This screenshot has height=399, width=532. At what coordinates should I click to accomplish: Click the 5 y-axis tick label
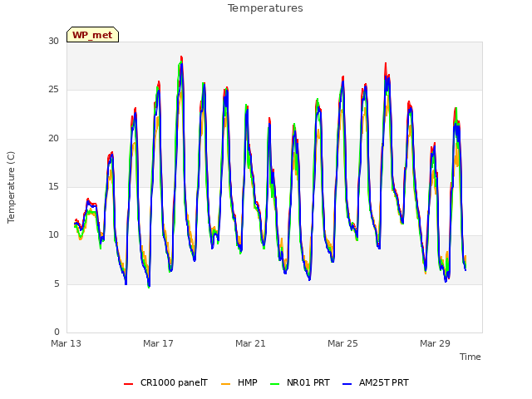pos(57,284)
